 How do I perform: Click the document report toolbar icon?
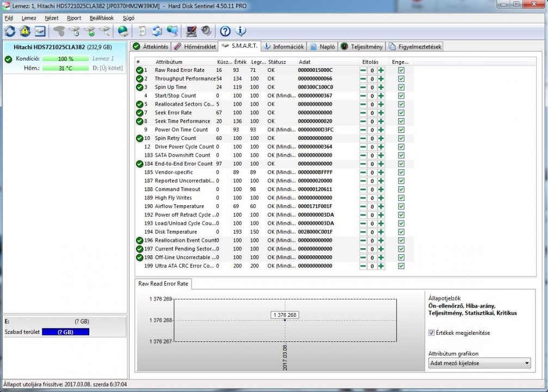pyautogui.click(x=142, y=32)
